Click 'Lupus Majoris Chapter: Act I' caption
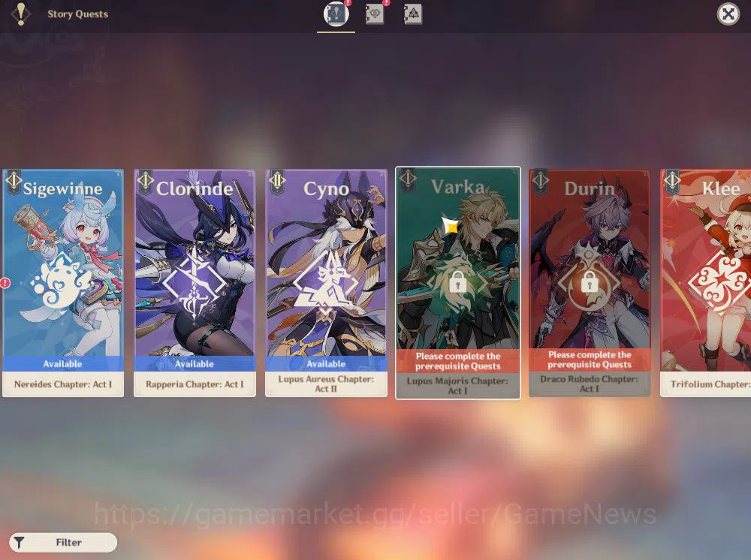Screen dimensions: 751x560 coord(458,386)
